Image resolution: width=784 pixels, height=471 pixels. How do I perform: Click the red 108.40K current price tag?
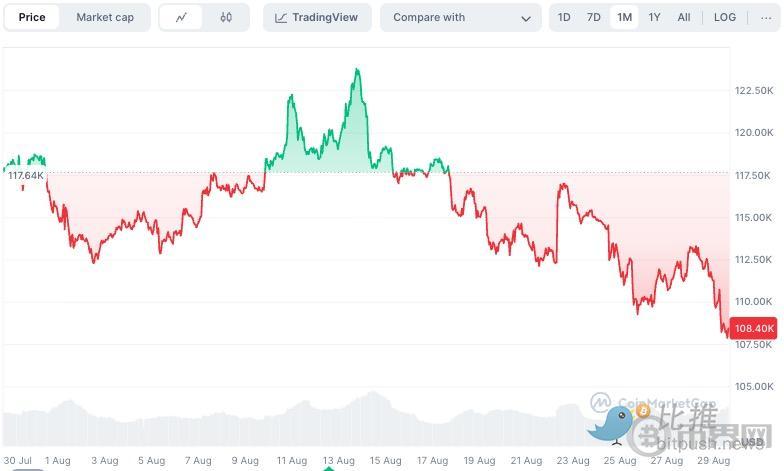click(752, 328)
